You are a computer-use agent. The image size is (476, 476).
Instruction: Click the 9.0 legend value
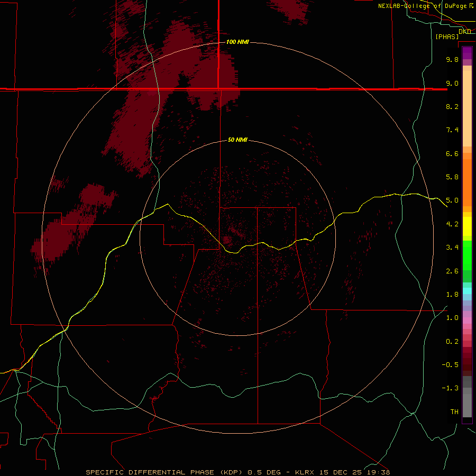pos(452,83)
